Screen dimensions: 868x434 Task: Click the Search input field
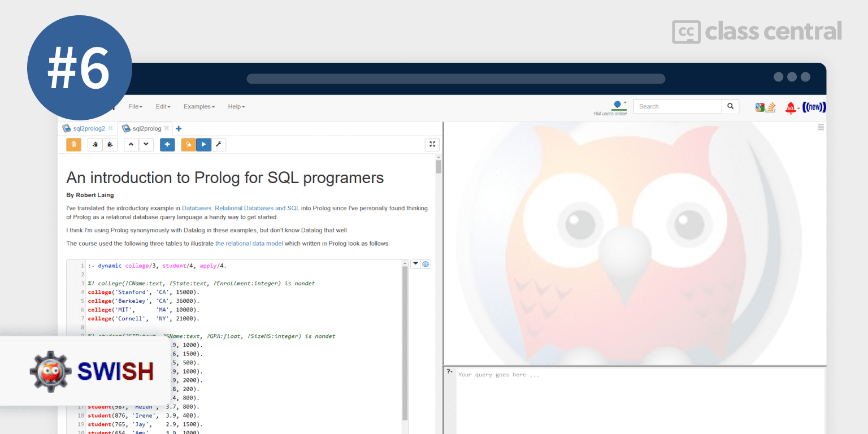click(x=678, y=106)
